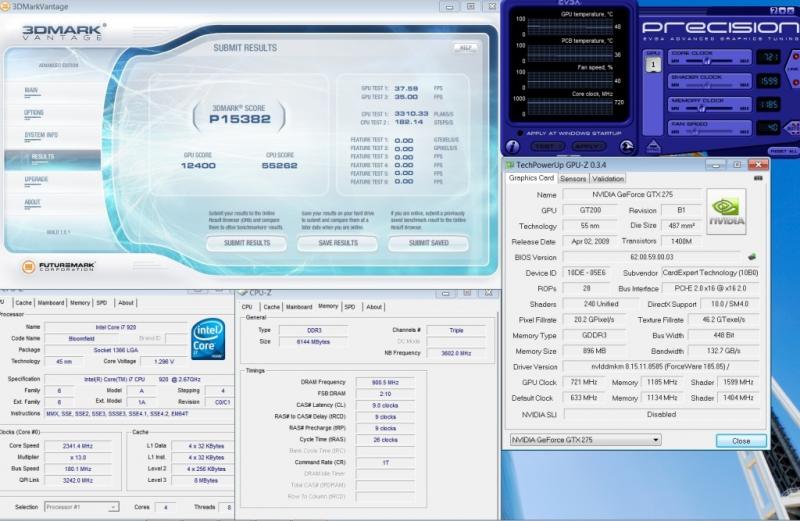Screen dimensions: 800x521
Task: Click the 3DMark Vantage logo
Action: pyautogui.click(x=64, y=32)
